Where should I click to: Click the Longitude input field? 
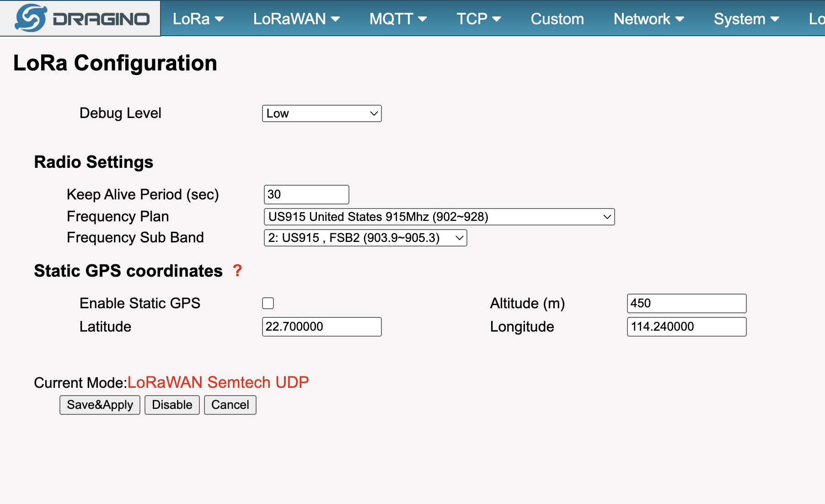687,327
